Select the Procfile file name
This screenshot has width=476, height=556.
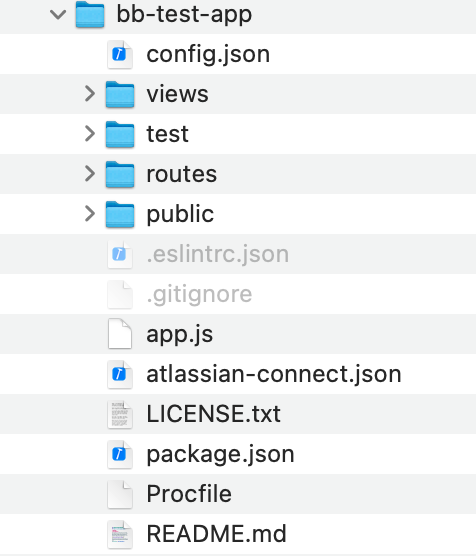click(189, 494)
